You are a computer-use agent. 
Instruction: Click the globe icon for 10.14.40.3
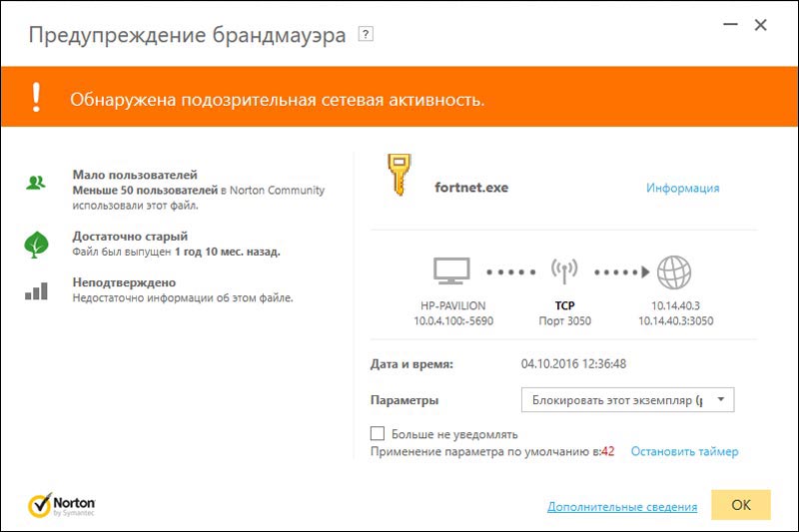tap(675, 271)
